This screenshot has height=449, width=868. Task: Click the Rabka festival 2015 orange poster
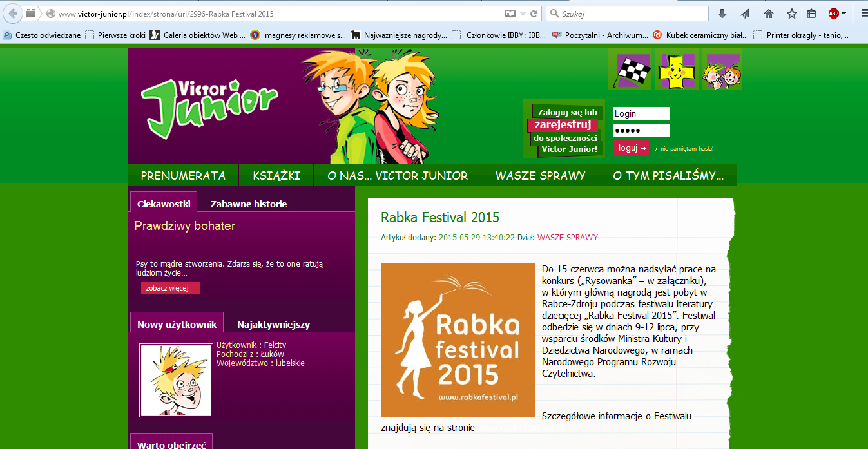pyautogui.click(x=458, y=340)
